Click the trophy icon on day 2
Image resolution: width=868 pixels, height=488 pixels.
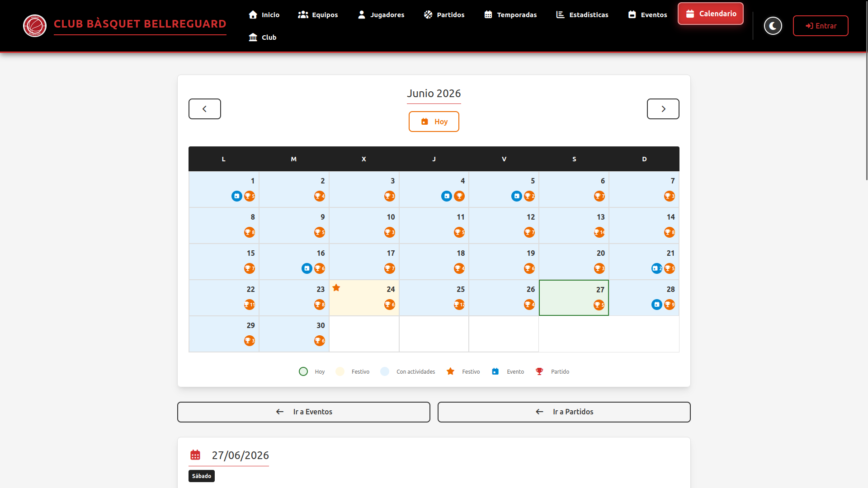point(320,196)
